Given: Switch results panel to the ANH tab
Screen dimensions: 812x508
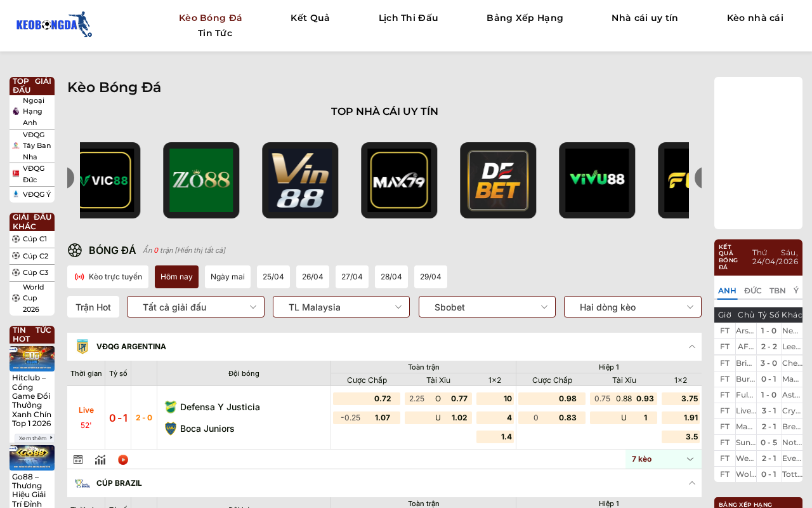Looking at the screenshot, I should (727, 291).
